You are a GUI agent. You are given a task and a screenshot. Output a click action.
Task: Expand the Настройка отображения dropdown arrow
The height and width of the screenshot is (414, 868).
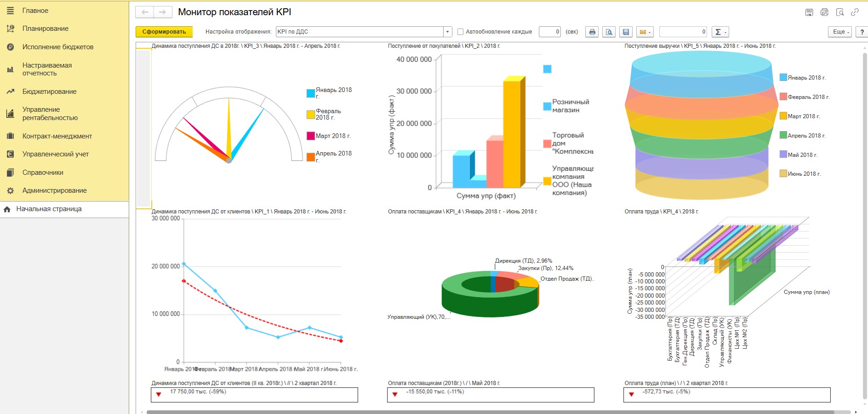(447, 32)
